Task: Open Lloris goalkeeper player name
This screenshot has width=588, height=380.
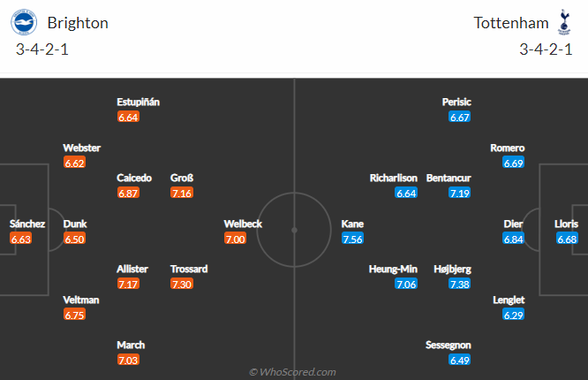Action: (x=566, y=224)
